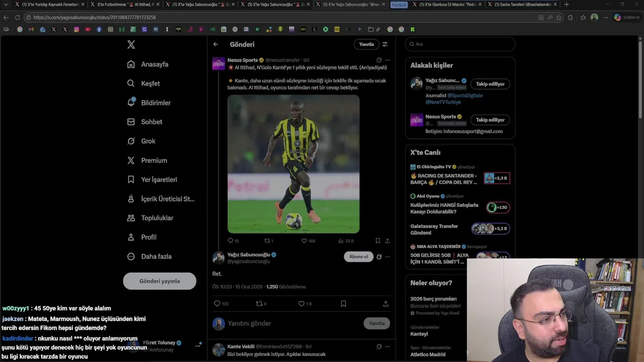Join RACING DE SANTANDER - BARÇA live

click(x=460, y=176)
